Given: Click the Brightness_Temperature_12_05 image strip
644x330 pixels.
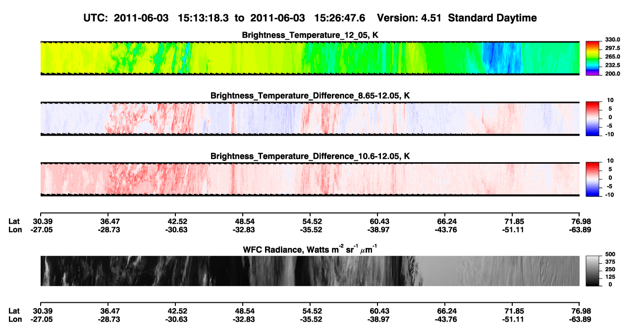Looking at the screenshot, I should [310, 58].
